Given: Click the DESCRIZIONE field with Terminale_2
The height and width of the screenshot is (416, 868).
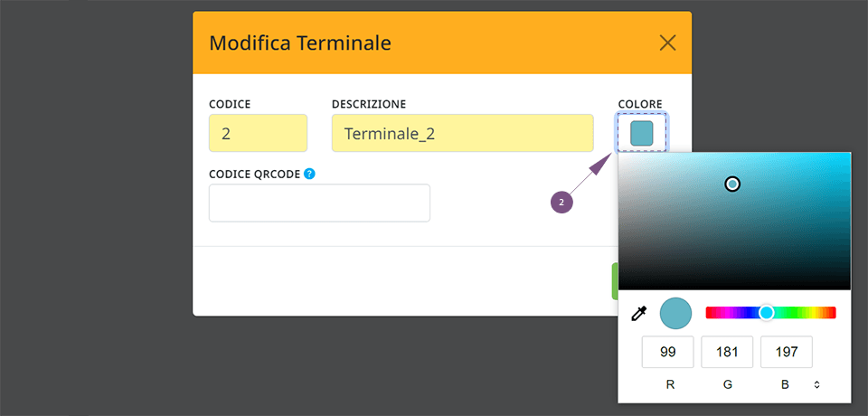Looking at the screenshot, I should tap(463, 133).
